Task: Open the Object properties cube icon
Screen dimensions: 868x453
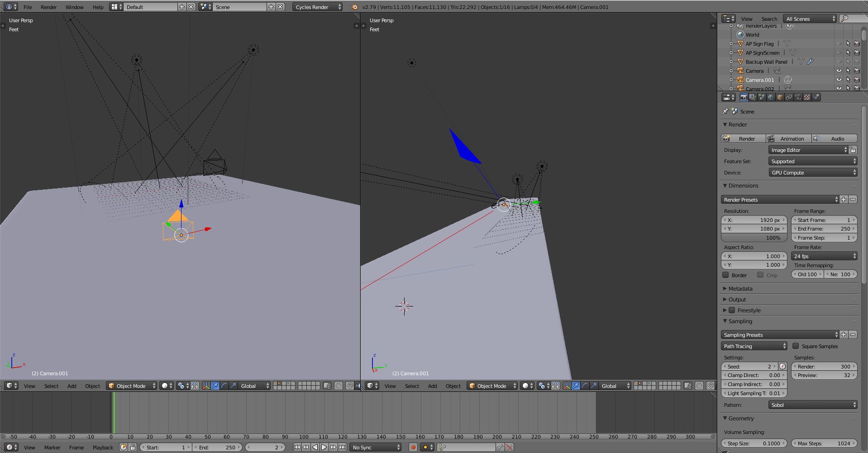Action: (x=780, y=97)
